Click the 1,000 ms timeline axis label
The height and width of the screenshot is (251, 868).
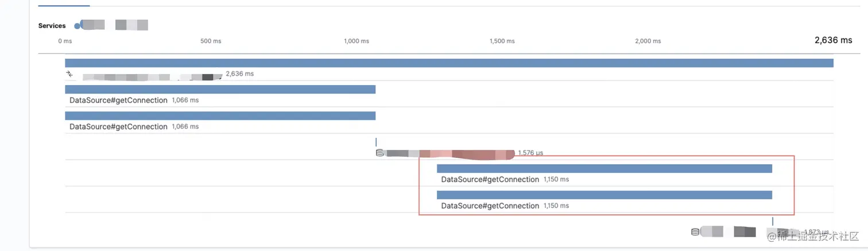(x=356, y=41)
